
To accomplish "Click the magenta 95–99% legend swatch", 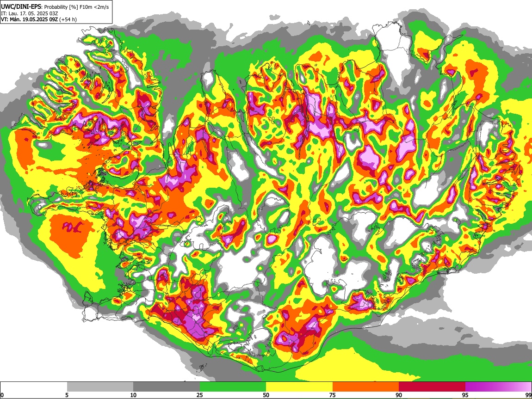I will 498,387.
